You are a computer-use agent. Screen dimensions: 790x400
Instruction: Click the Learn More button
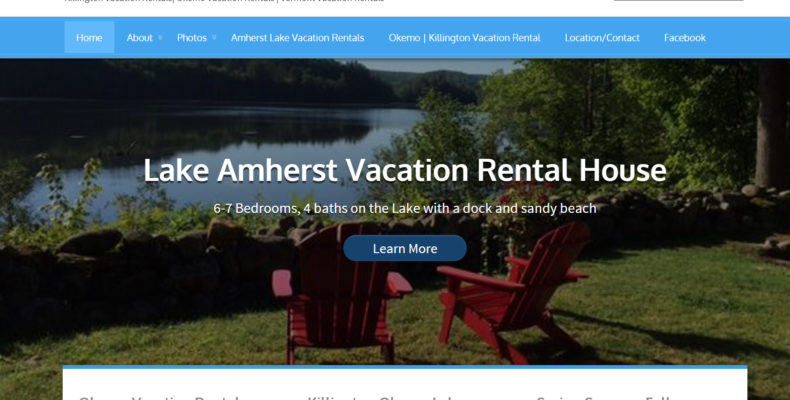[405, 248]
